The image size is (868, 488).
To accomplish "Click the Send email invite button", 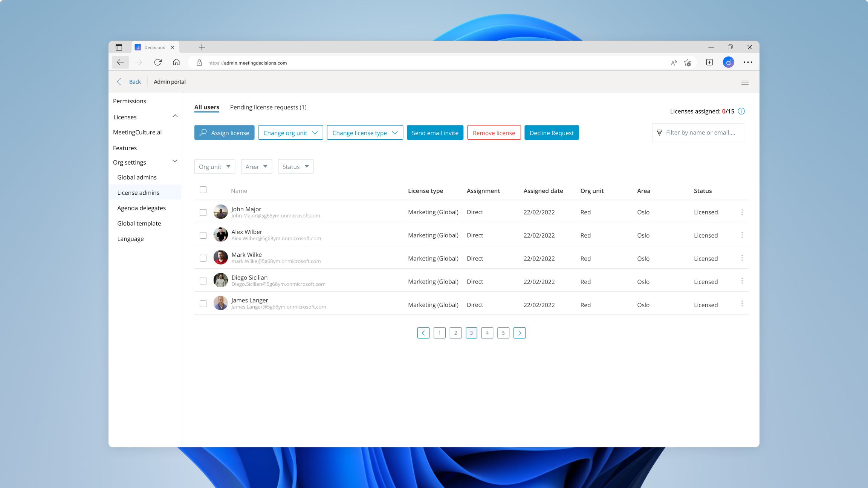I will pos(435,133).
